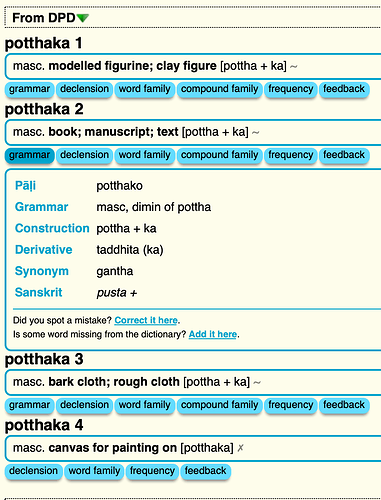Open word family for potthaka 2
The width and height of the screenshot is (381, 500).
click(x=144, y=155)
